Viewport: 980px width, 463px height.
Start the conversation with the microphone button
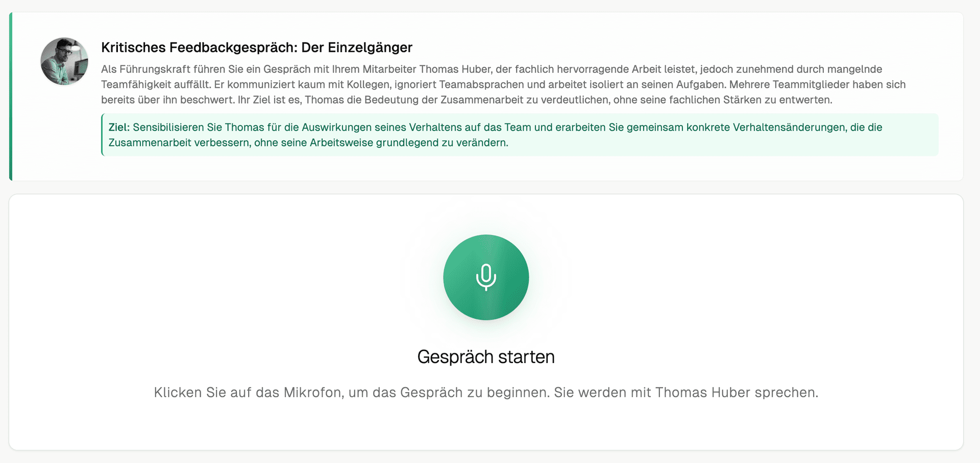(x=485, y=277)
